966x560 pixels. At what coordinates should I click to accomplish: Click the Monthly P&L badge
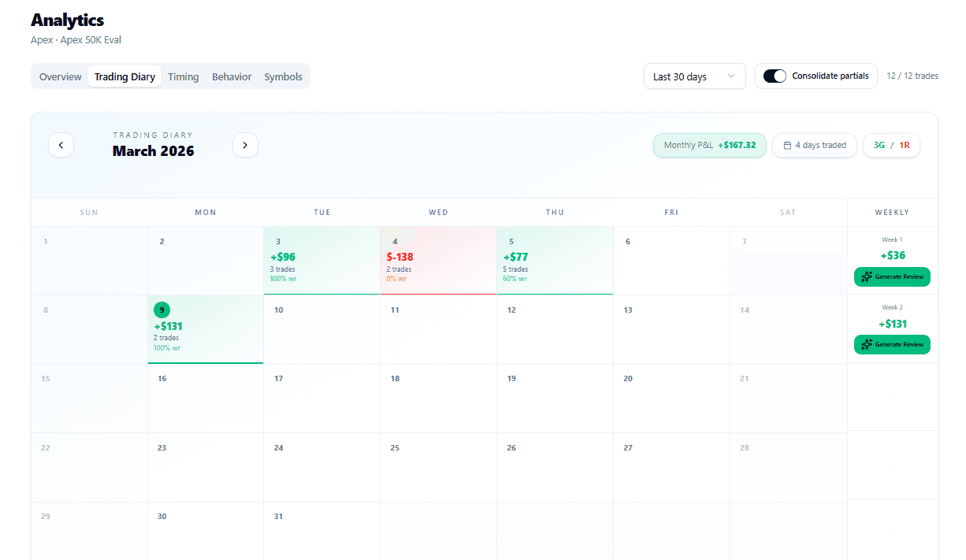[x=709, y=145]
